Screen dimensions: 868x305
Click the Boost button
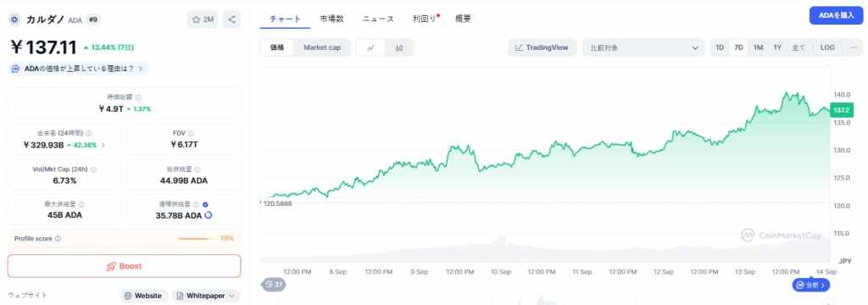click(x=124, y=266)
